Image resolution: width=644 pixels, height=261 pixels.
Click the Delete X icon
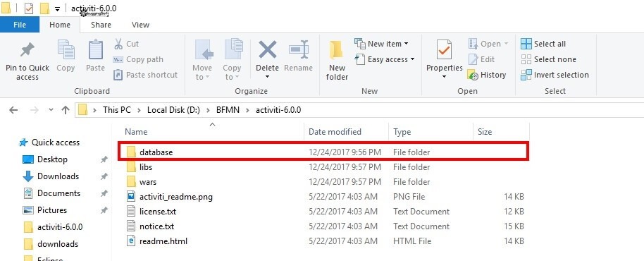pos(267,50)
